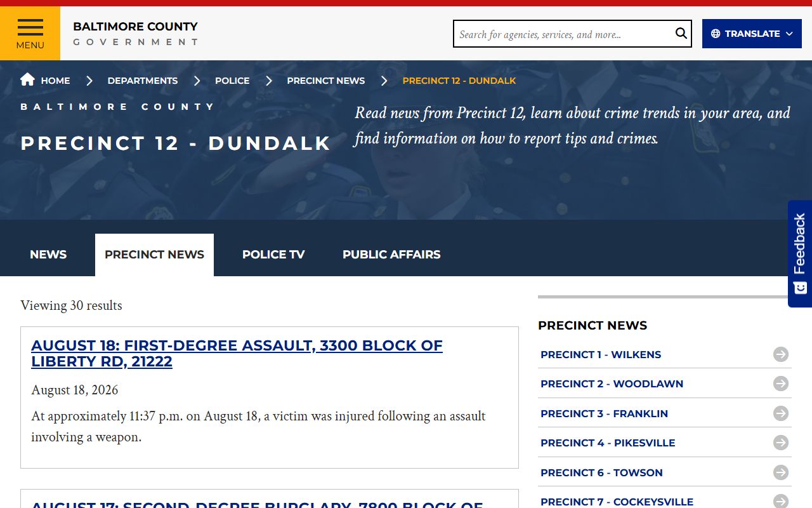Open Precinct 7 - Cockeysville link

pyautogui.click(x=617, y=502)
